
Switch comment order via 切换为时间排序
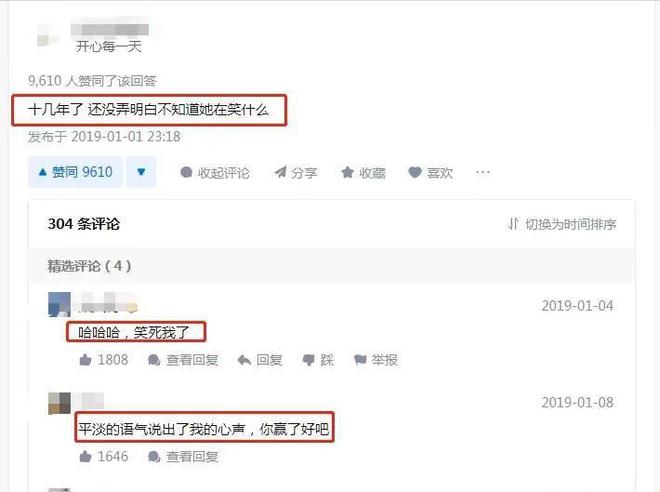(562, 224)
